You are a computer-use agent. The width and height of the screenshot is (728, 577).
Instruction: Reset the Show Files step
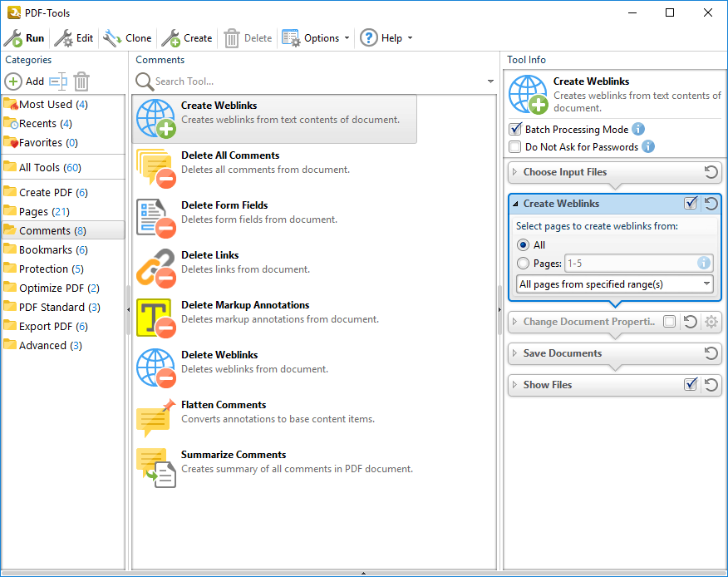click(711, 385)
